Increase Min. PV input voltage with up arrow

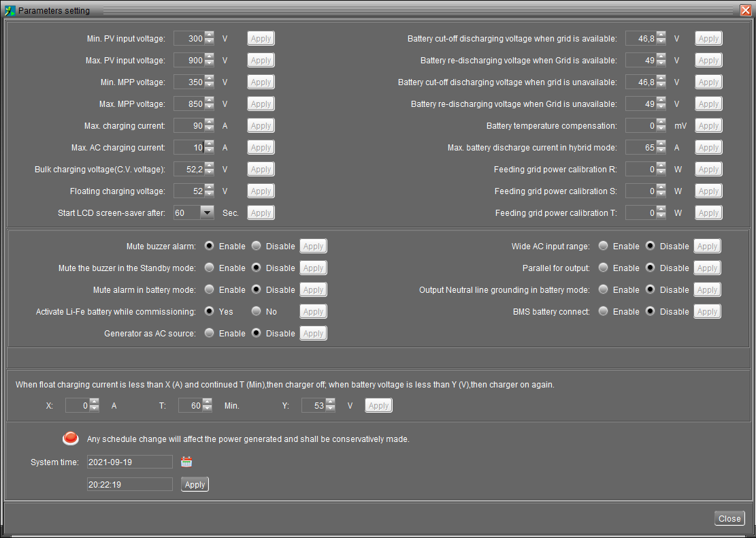tap(210, 35)
